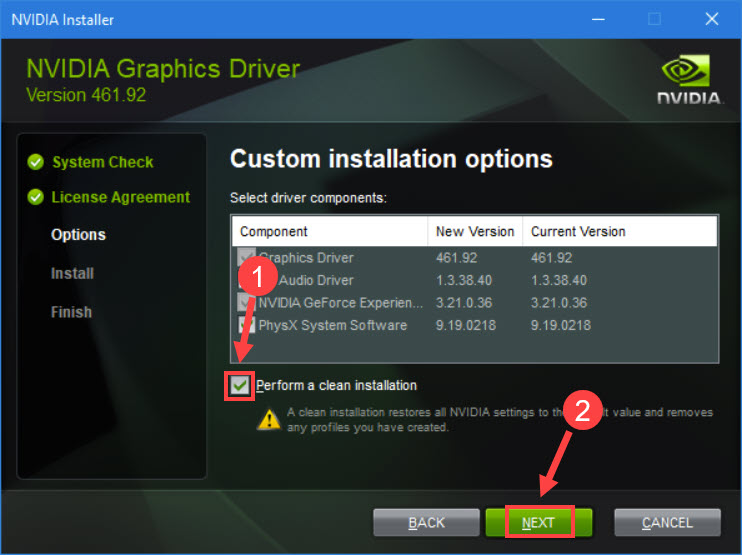Click the yellow warning triangle icon

pyautogui.click(x=268, y=418)
